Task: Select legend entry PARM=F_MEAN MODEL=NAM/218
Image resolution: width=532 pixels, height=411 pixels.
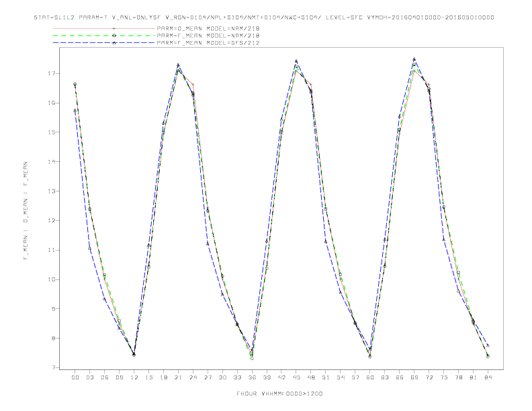Action: tap(208, 36)
